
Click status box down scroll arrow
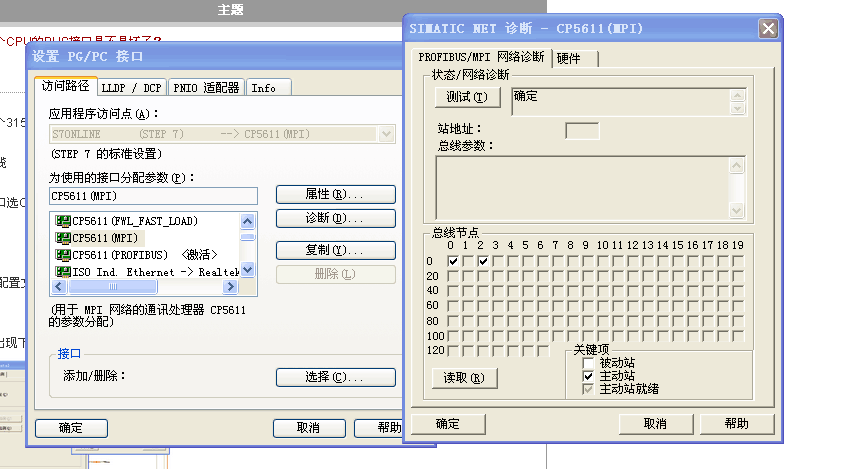738,109
